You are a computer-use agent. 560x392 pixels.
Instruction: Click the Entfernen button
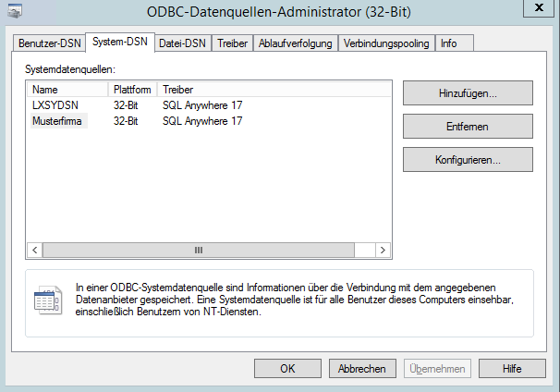(x=468, y=127)
